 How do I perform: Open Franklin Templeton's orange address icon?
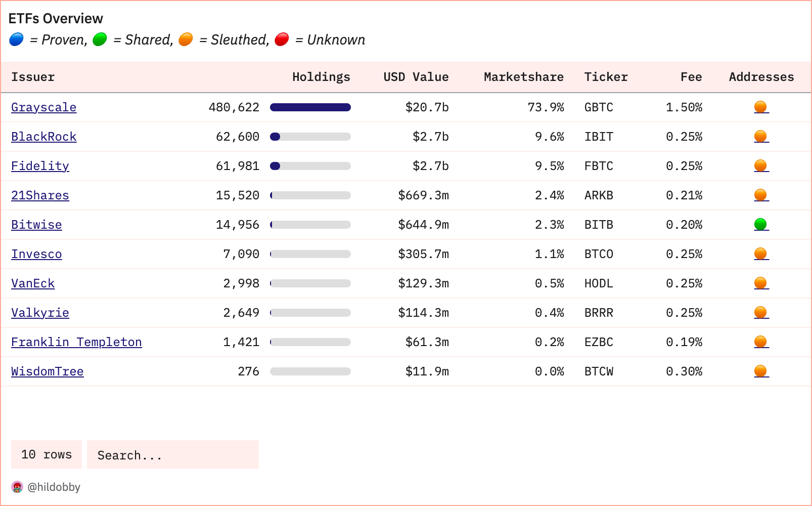tap(761, 342)
